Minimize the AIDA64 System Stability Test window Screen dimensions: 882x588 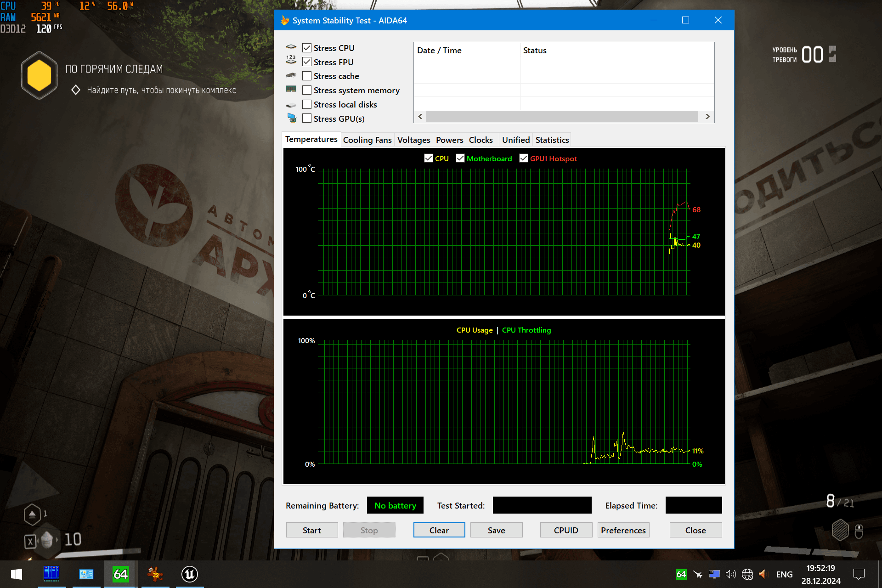click(x=654, y=20)
